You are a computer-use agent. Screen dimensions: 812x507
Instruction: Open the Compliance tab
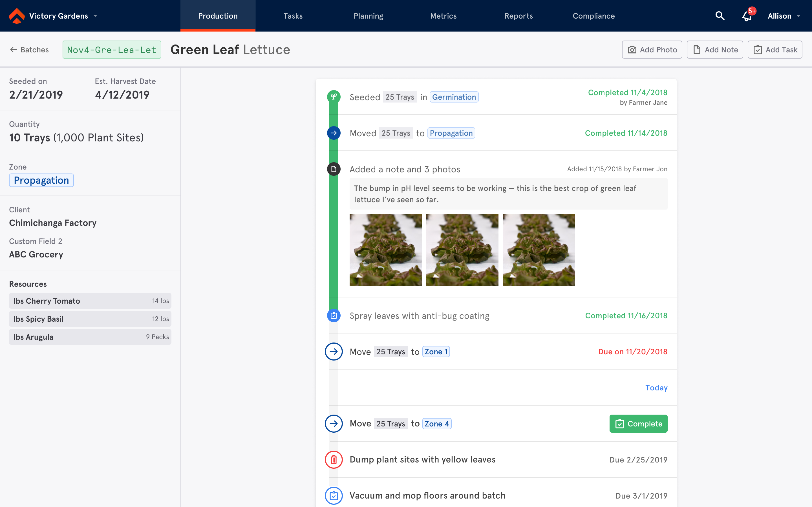tap(593, 16)
